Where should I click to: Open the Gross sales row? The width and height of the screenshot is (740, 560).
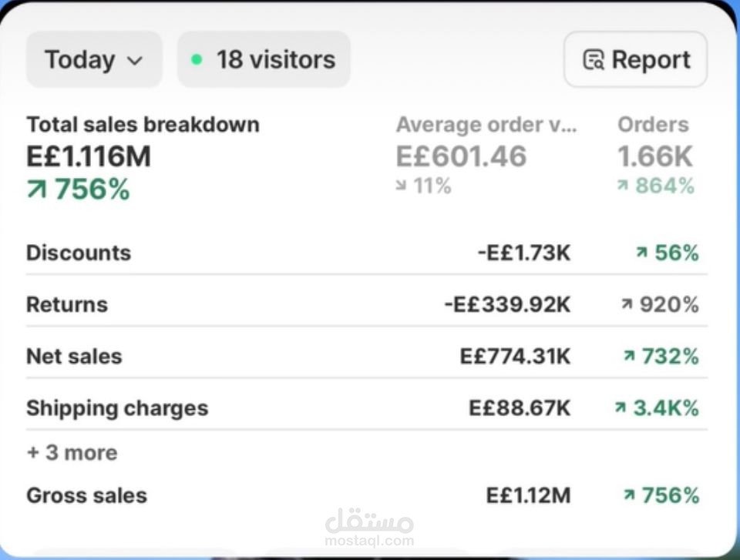pyautogui.click(x=86, y=495)
